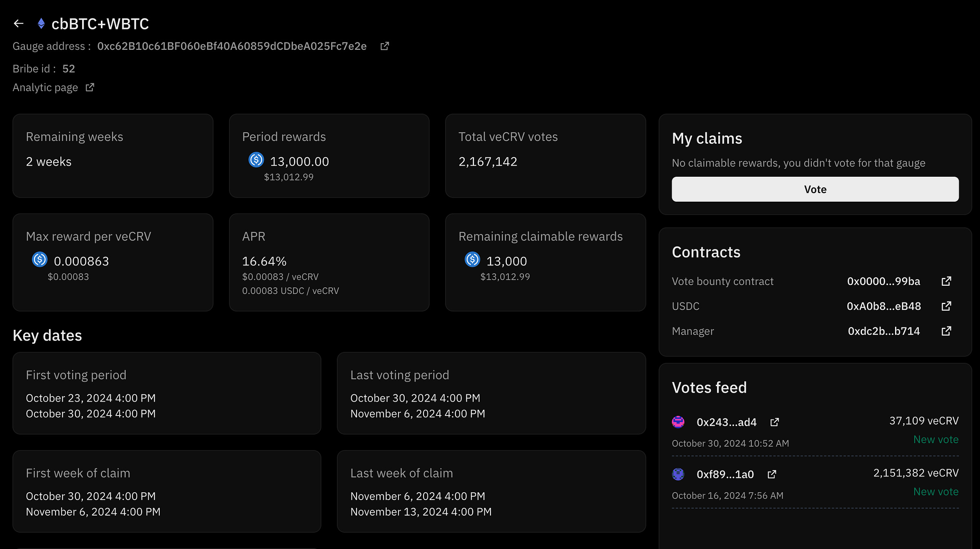980x549 pixels.
Task: Click USDC contract address 0xA0b8...eB48
Action: coord(884,306)
